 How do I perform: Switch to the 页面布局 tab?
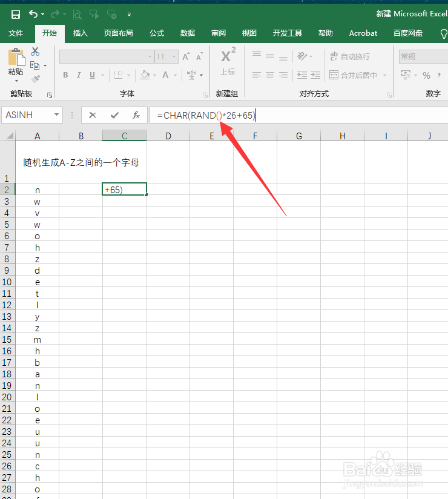pos(119,33)
